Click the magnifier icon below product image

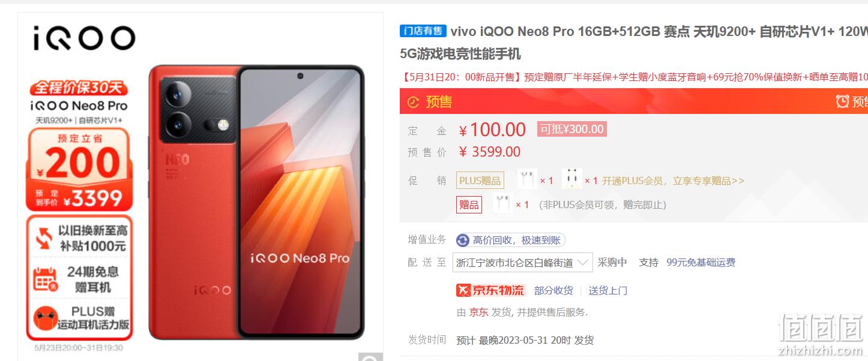370,358
